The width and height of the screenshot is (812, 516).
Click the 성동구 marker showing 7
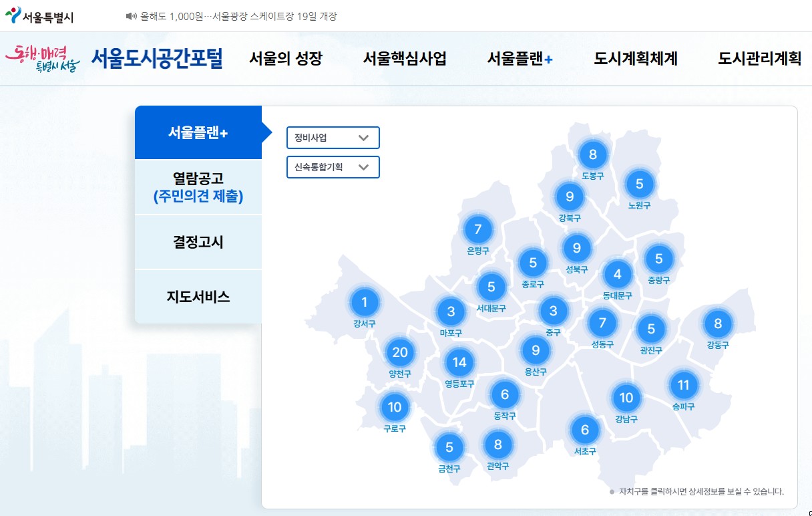(602, 324)
